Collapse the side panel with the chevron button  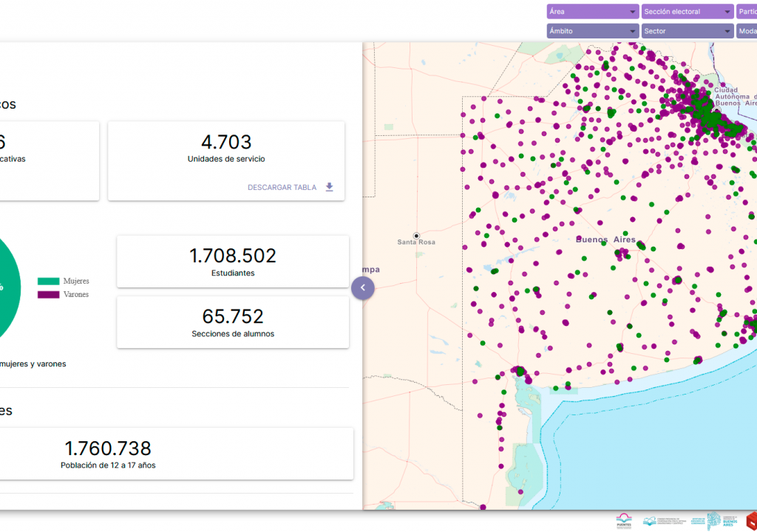tap(363, 288)
